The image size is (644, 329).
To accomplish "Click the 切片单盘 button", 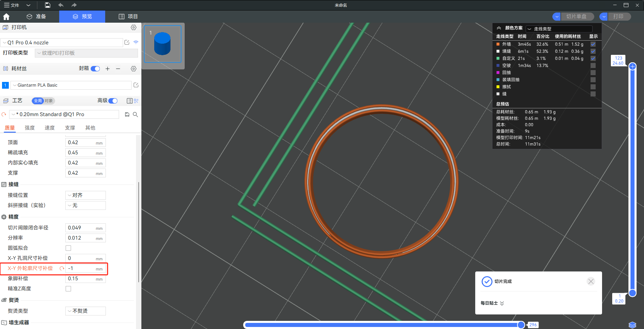I will pos(576,17).
